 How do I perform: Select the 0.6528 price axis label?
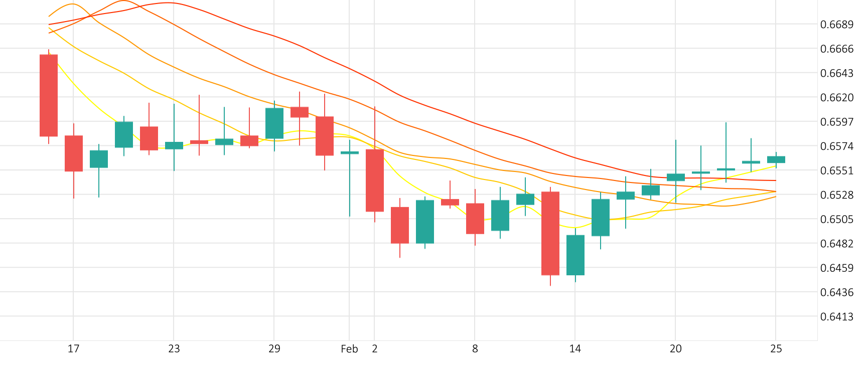[836, 195]
